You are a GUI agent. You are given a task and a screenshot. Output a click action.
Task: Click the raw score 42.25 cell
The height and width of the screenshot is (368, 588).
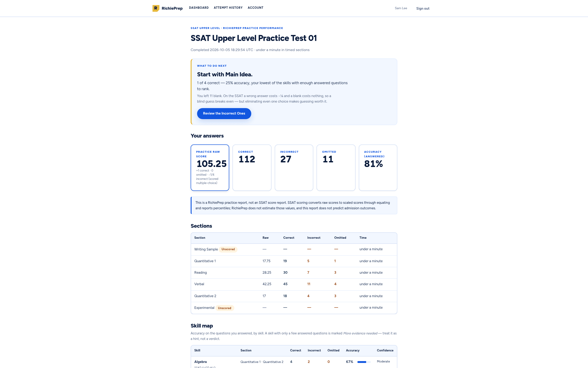[x=267, y=284]
